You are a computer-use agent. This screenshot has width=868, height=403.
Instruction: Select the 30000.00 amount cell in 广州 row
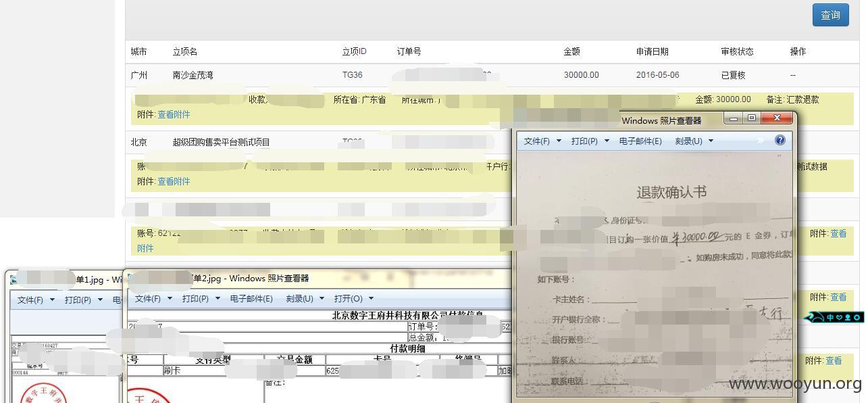pyautogui.click(x=582, y=75)
